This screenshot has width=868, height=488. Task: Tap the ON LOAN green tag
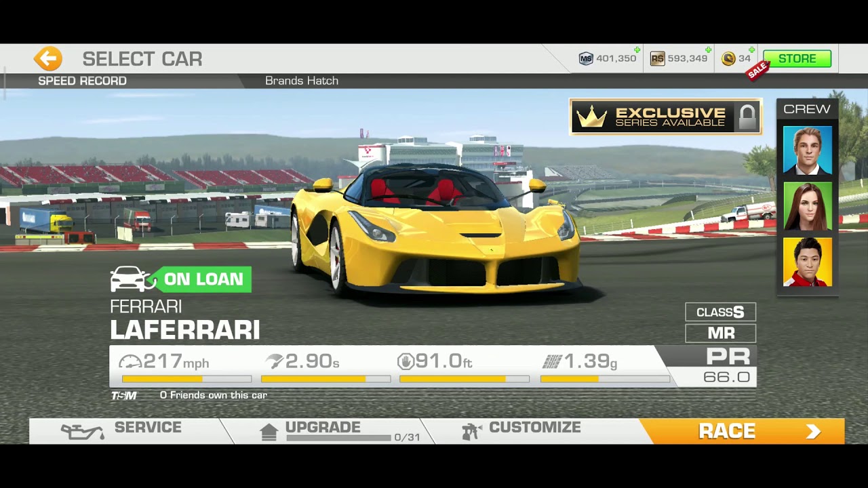point(203,279)
